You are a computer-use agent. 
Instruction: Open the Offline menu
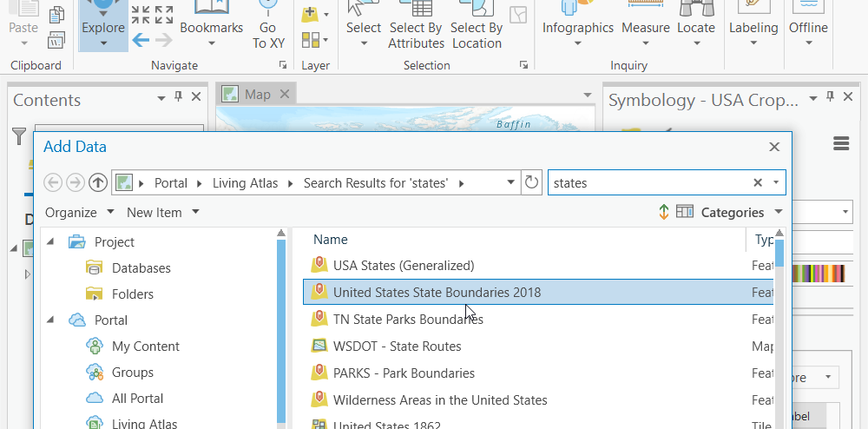click(x=808, y=25)
